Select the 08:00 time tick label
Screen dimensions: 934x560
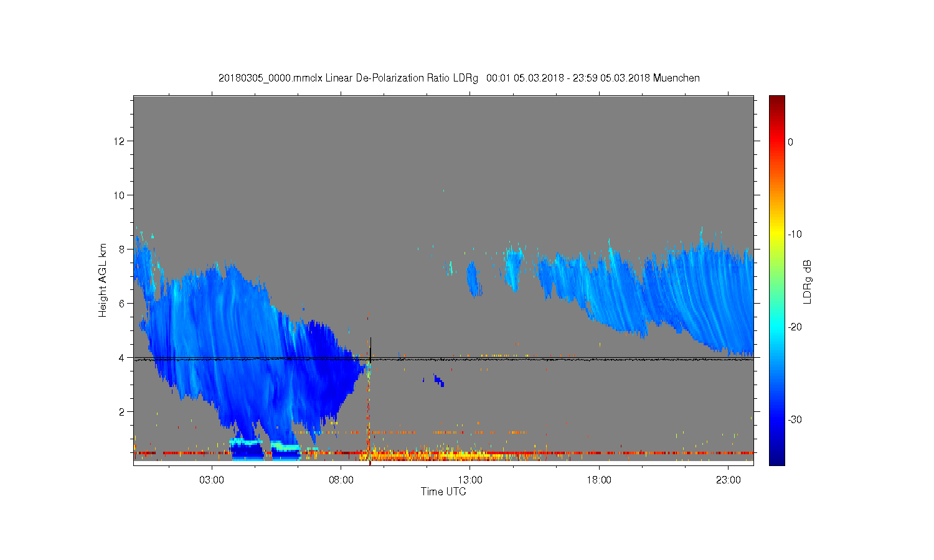click(x=341, y=480)
